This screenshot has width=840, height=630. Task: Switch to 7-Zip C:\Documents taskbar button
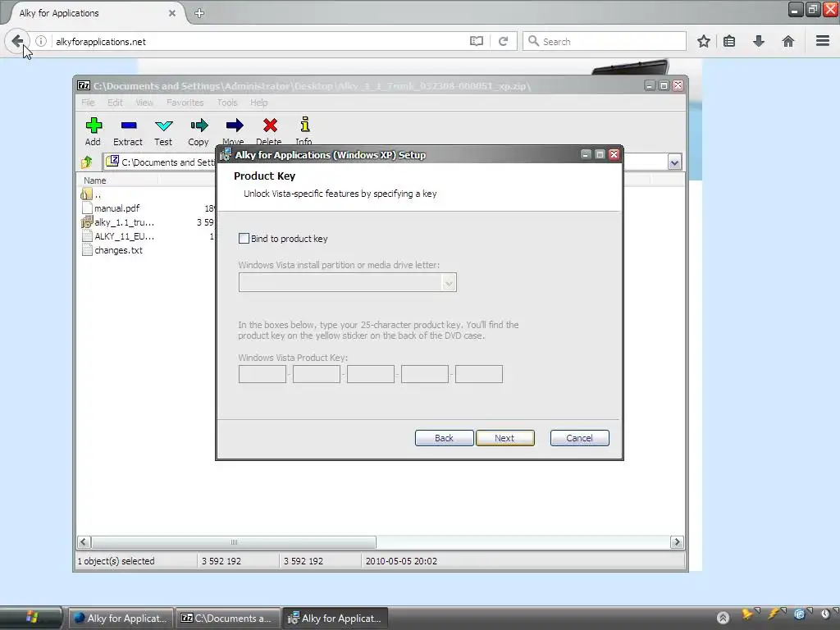click(227, 619)
